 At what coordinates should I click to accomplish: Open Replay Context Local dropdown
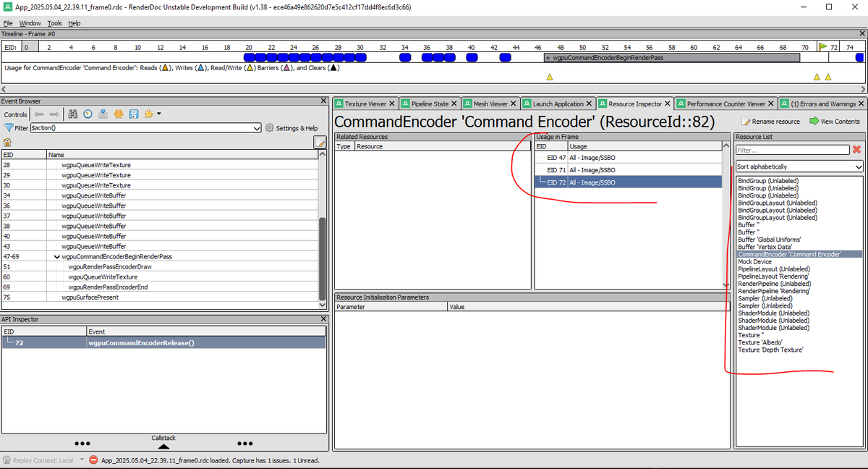pos(82,460)
